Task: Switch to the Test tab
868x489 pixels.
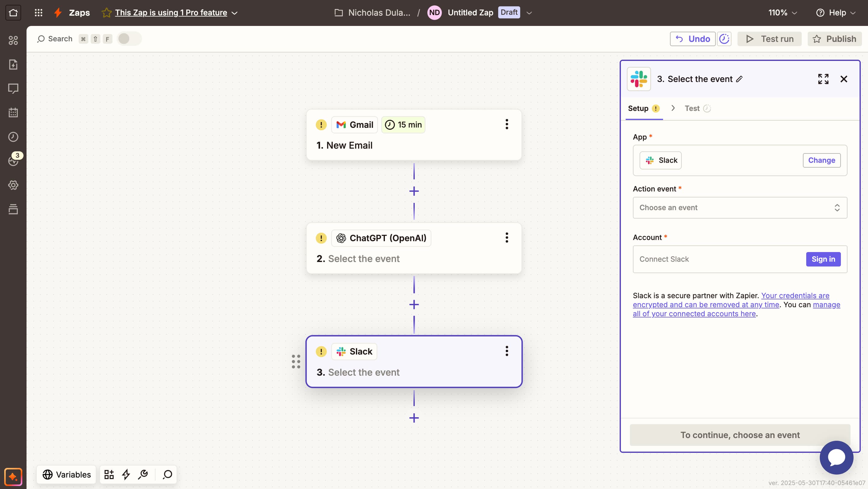Action: (x=697, y=109)
